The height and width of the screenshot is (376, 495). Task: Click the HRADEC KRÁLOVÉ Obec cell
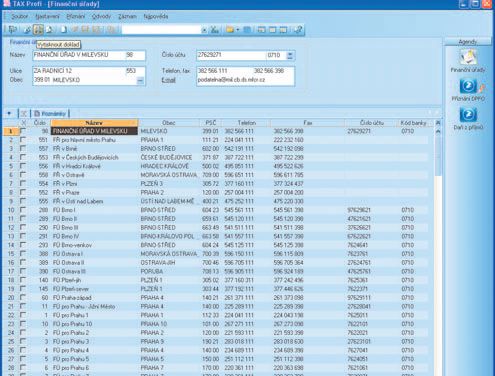(169, 166)
